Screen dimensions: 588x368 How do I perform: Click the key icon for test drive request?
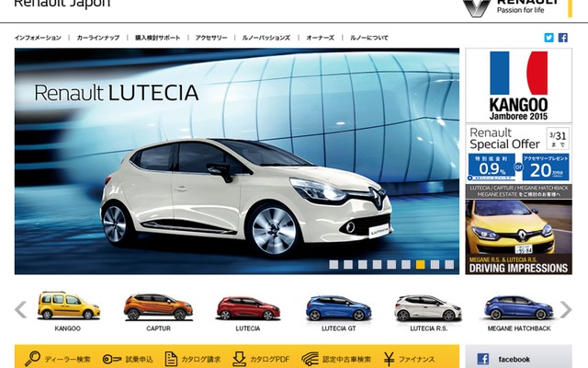point(112,360)
